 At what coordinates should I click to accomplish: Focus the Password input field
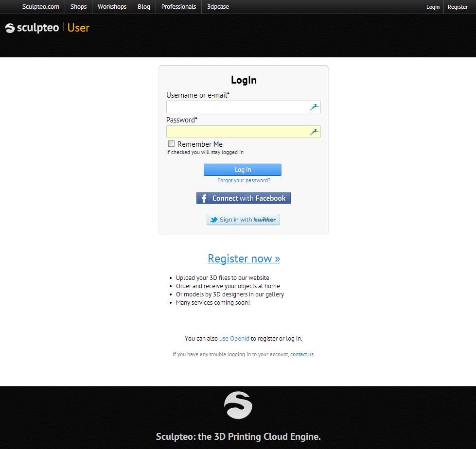tap(244, 132)
